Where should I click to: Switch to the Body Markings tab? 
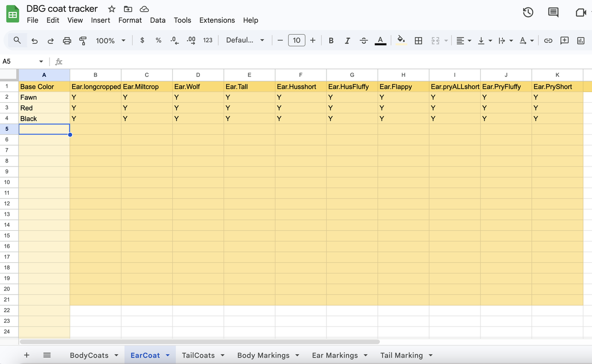click(263, 355)
